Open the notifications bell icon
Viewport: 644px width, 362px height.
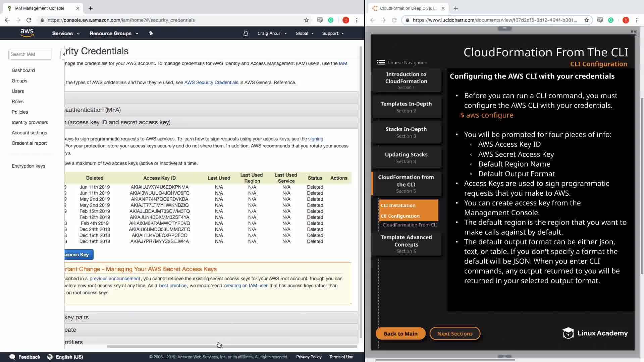coord(246,34)
